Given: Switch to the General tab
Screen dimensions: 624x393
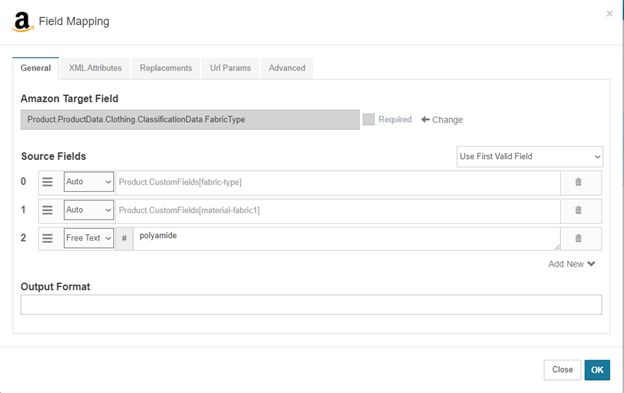Looking at the screenshot, I should [x=36, y=68].
